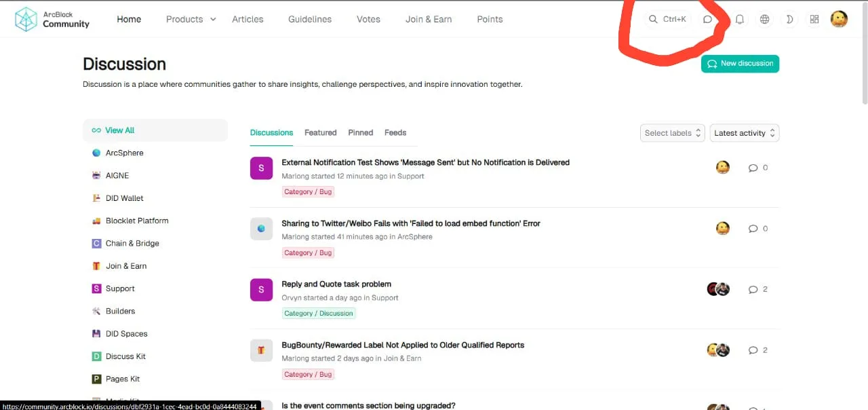Click participant avatar on Twitter/Weibo post
The width and height of the screenshot is (868, 410).
point(723,228)
